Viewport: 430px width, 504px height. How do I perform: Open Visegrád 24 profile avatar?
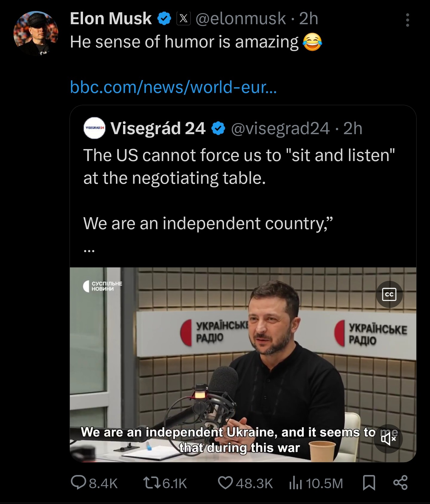coord(94,128)
